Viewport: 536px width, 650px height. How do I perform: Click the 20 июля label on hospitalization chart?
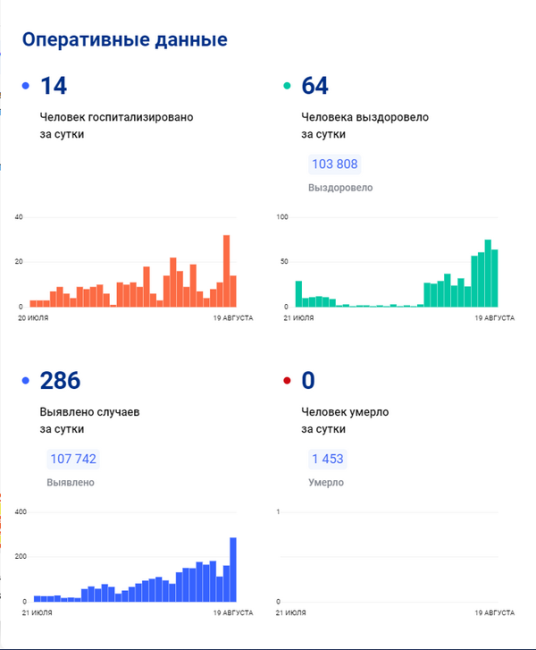33,318
